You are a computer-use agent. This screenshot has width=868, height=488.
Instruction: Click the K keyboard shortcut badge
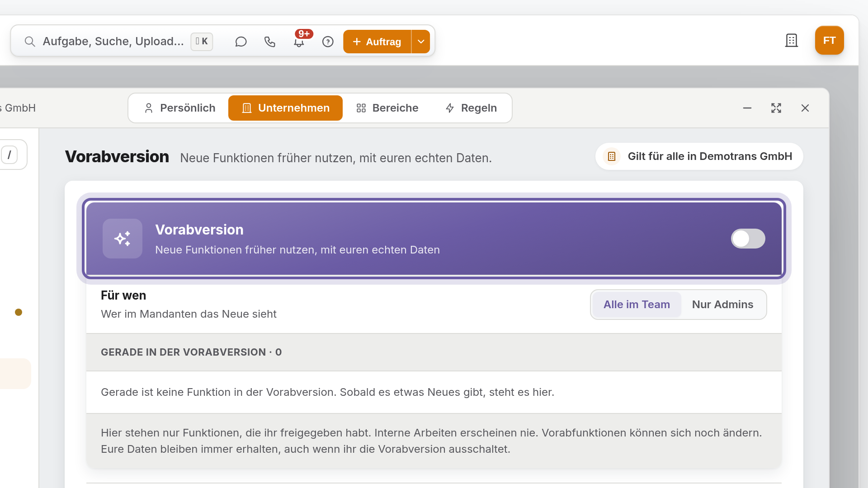point(202,42)
